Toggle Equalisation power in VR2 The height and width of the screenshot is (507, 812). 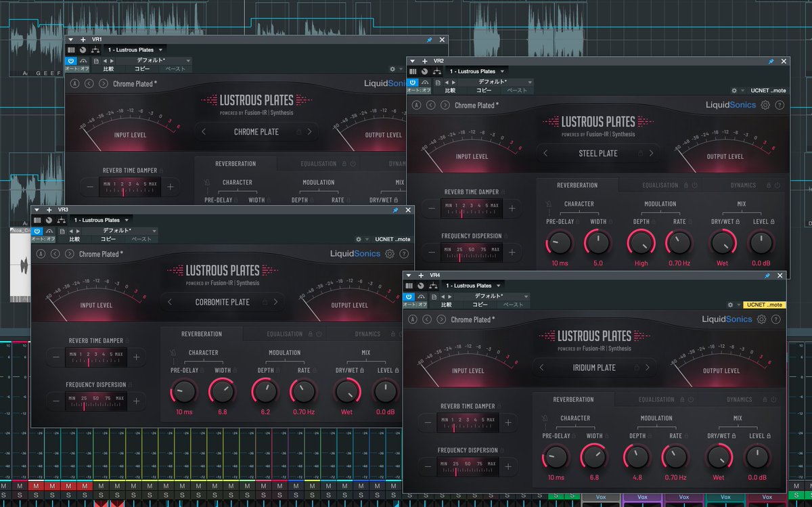(695, 185)
